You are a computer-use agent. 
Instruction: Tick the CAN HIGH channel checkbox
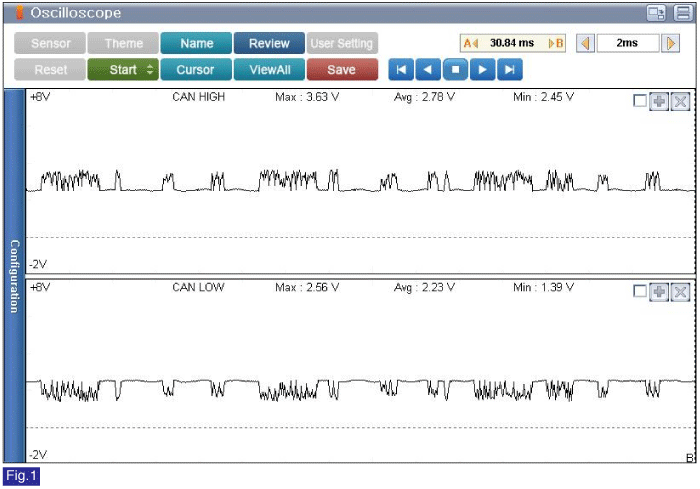point(640,101)
